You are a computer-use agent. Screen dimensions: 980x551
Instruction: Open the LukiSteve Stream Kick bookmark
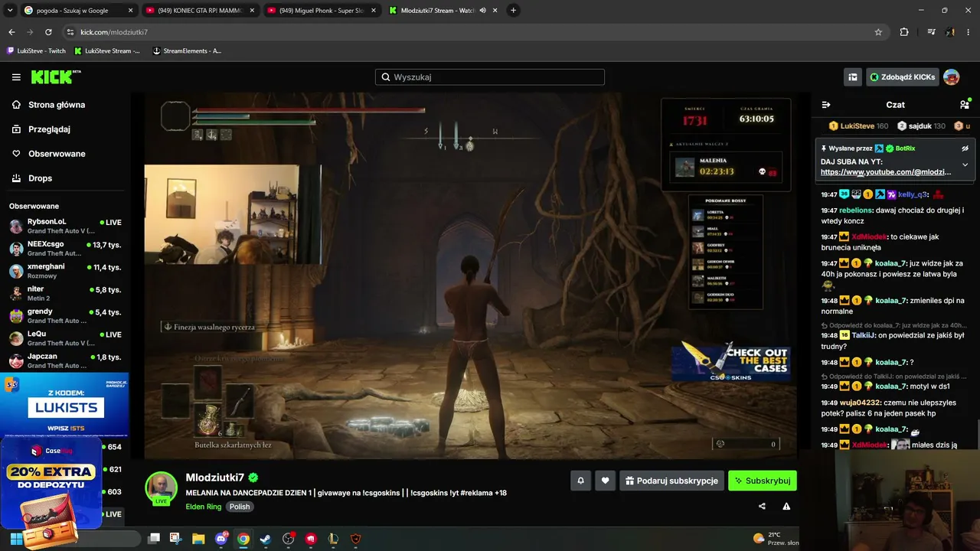(106, 51)
